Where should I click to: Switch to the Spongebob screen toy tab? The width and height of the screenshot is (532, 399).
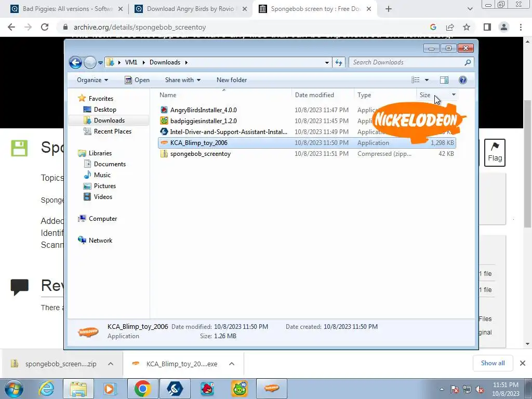tap(315, 9)
